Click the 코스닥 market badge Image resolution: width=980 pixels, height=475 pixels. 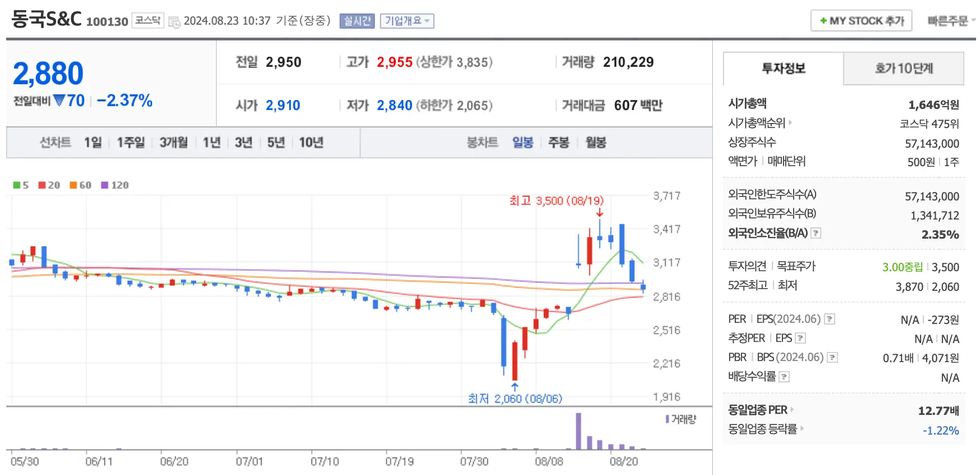pos(148,20)
